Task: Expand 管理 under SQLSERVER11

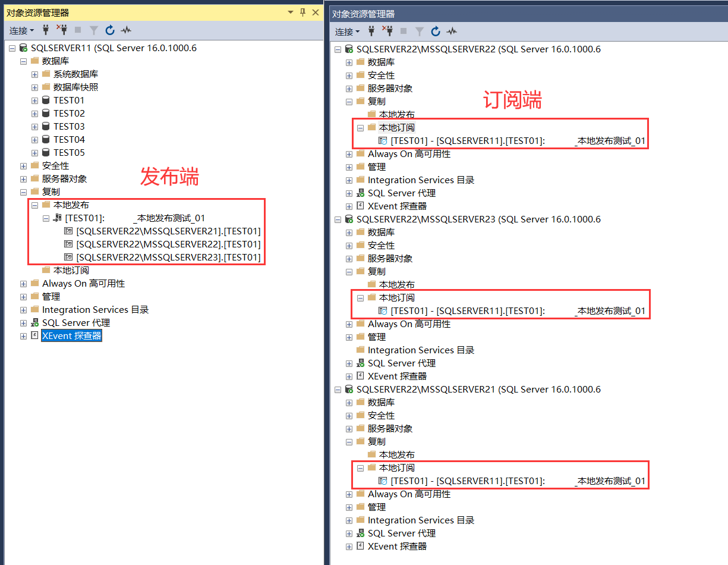Action: [x=23, y=297]
